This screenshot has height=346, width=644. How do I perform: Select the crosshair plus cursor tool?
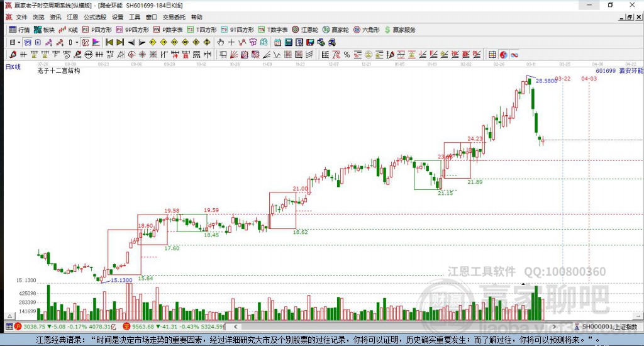[231, 42]
